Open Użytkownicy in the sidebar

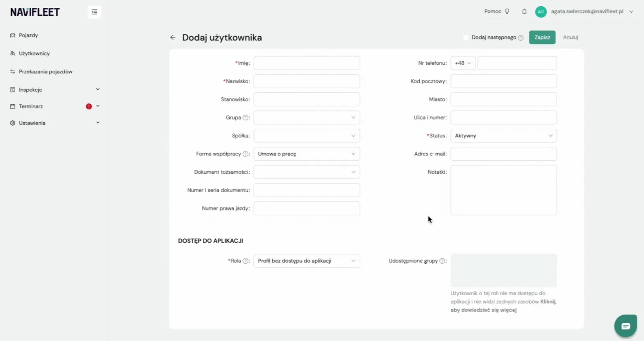click(x=34, y=53)
